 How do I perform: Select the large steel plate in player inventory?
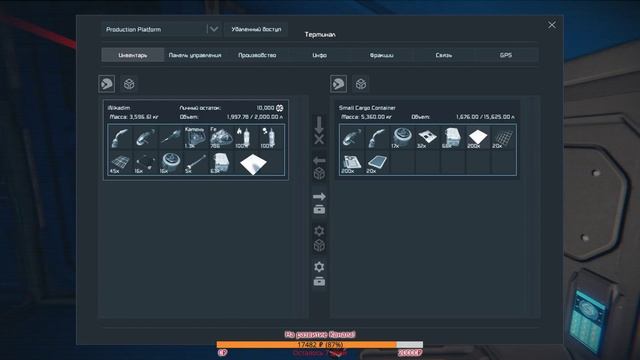point(253,163)
